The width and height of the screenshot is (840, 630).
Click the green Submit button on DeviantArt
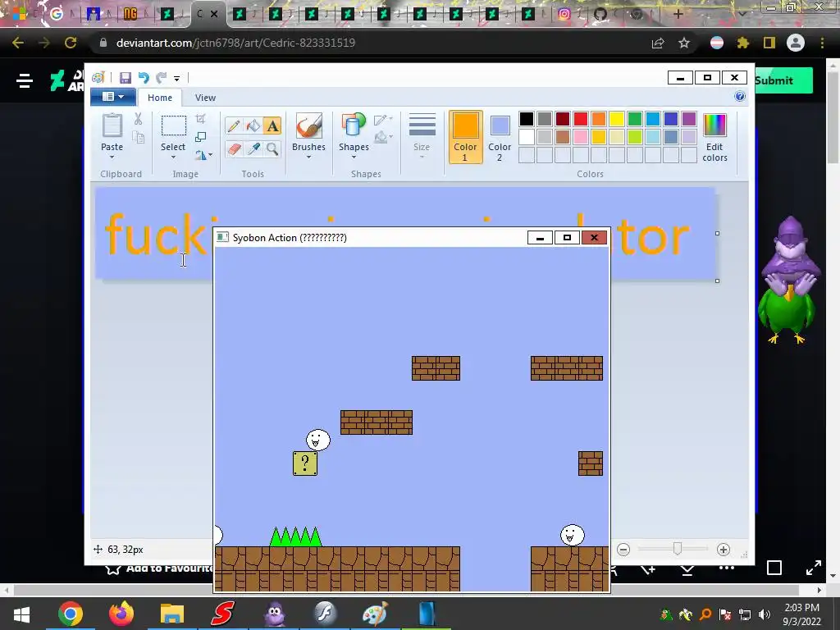click(x=783, y=80)
